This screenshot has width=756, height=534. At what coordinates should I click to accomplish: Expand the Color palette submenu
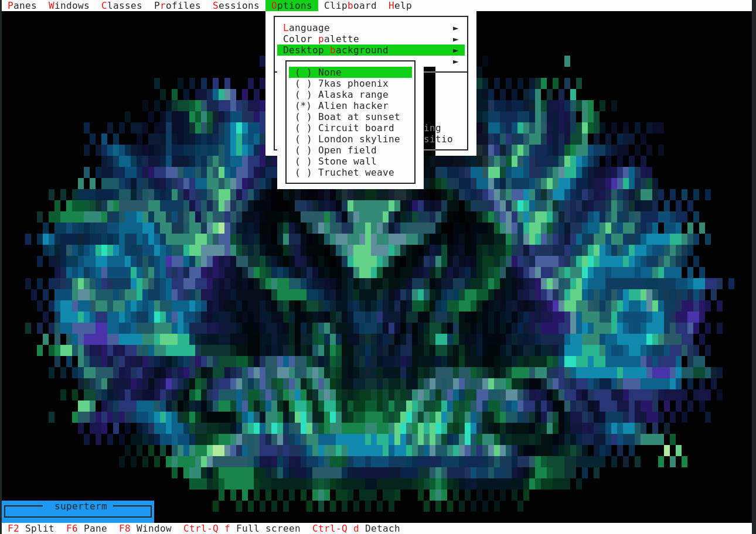tap(371, 39)
